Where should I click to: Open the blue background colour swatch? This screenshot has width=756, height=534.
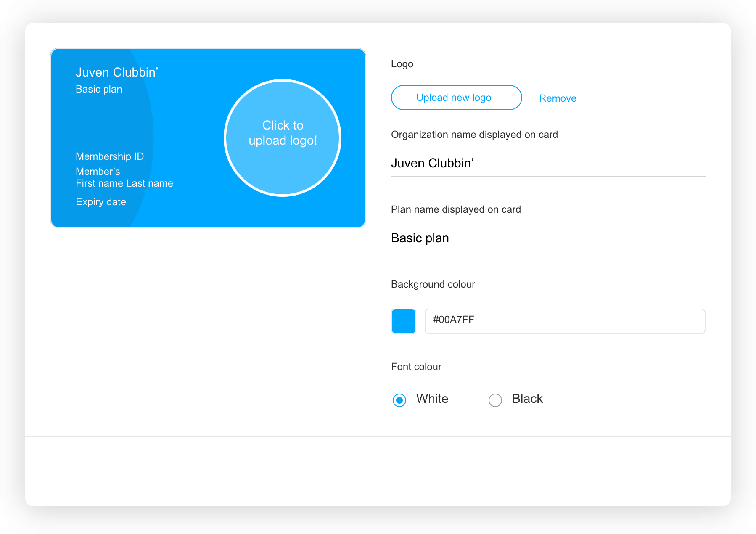(x=404, y=321)
